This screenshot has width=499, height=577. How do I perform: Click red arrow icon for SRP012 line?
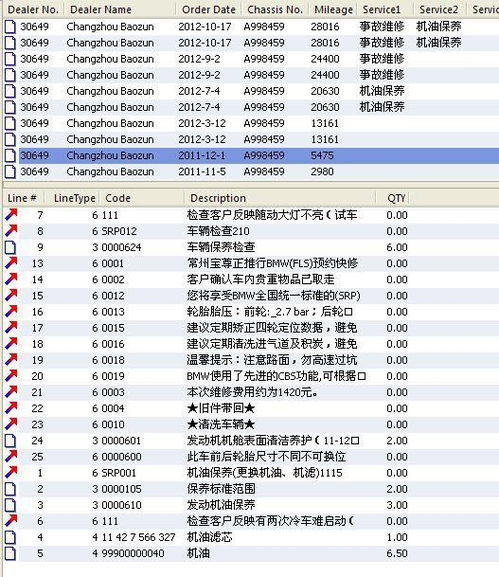(x=11, y=231)
